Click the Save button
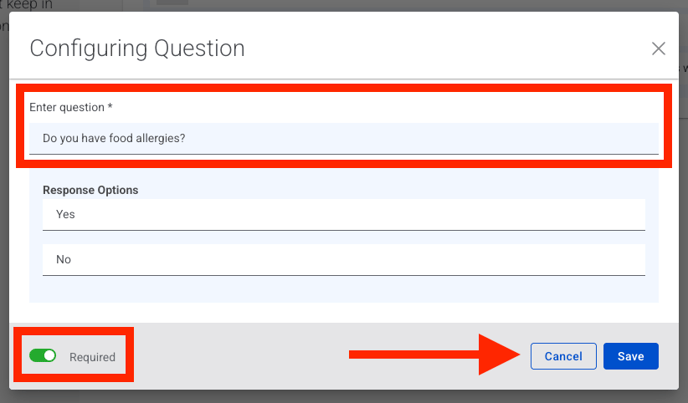The height and width of the screenshot is (403, 688). pyautogui.click(x=630, y=356)
